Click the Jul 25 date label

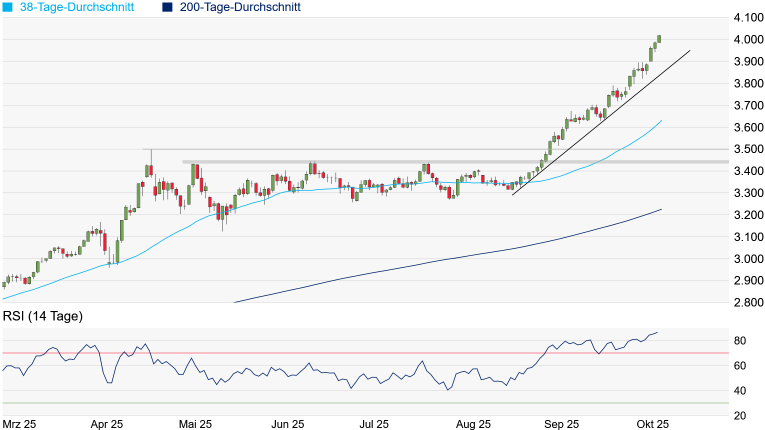pyautogui.click(x=374, y=424)
